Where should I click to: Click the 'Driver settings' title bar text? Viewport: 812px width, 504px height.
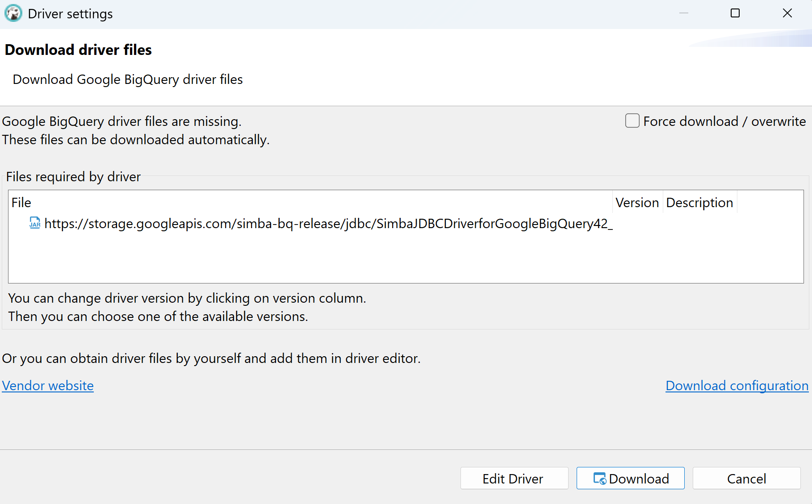point(70,14)
